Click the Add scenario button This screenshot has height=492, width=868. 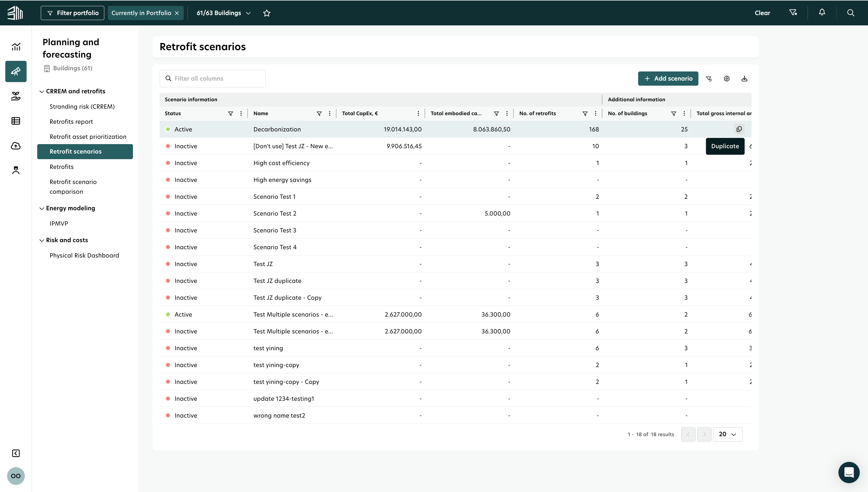(x=668, y=78)
